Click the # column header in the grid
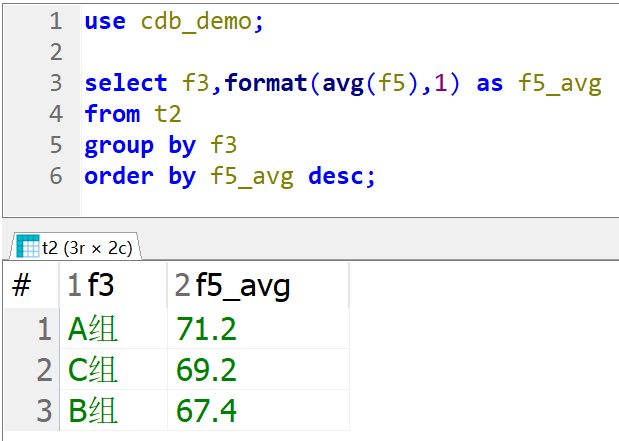This screenshot has height=441, width=619. pyautogui.click(x=21, y=287)
